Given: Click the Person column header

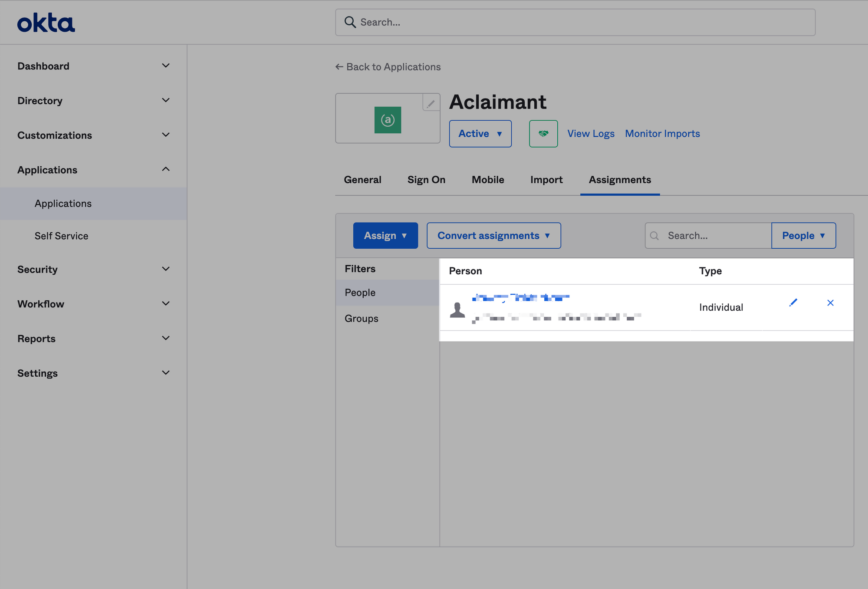Looking at the screenshot, I should coord(465,271).
